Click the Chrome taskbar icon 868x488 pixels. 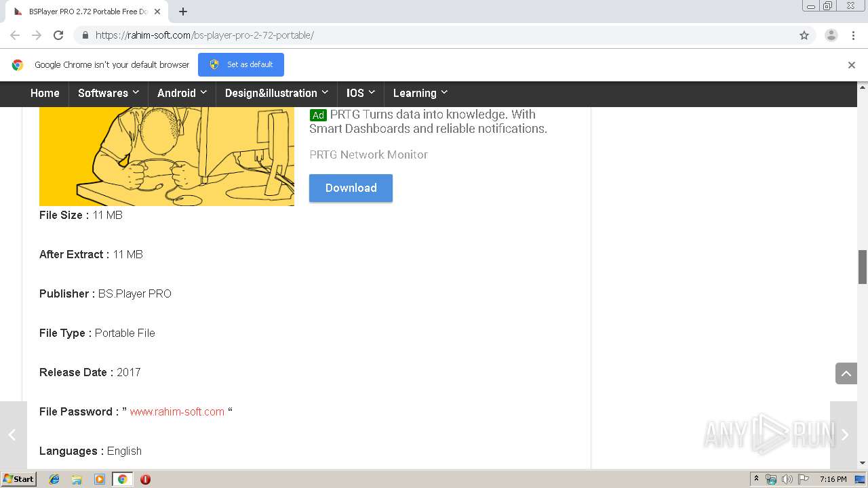[x=123, y=479]
